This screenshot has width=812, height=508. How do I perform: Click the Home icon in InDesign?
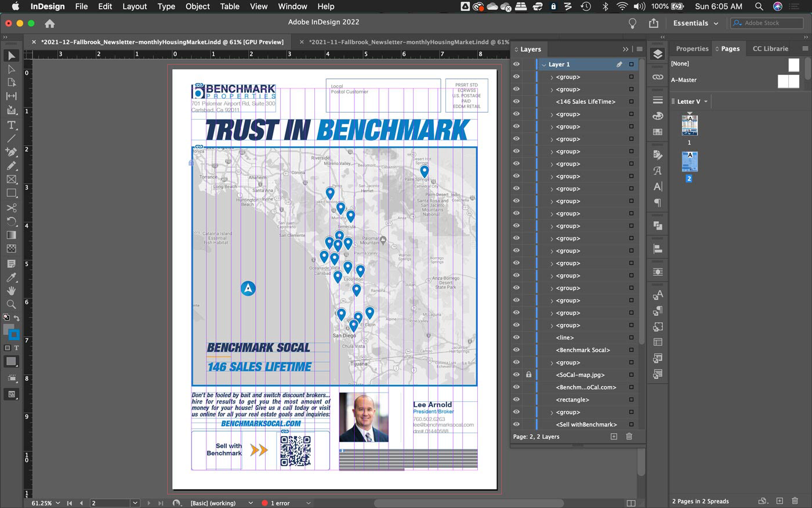pyautogui.click(x=50, y=24)
